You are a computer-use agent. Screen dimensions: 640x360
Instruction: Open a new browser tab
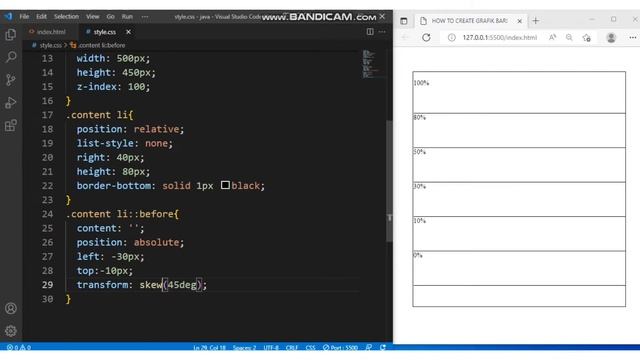click(536, 20)
